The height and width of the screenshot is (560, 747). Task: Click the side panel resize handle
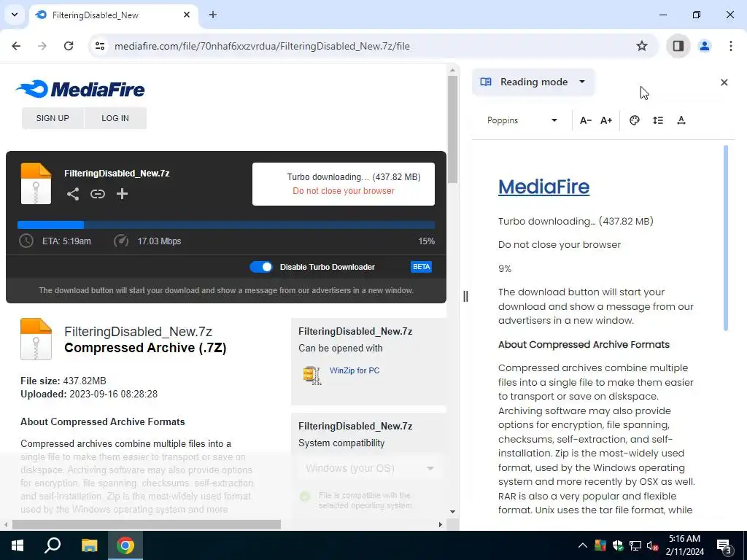tap(465, 297)
